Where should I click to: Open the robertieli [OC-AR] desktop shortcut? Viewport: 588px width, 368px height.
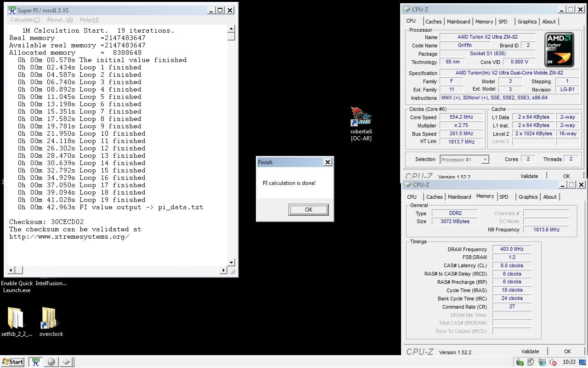(361, 124)
